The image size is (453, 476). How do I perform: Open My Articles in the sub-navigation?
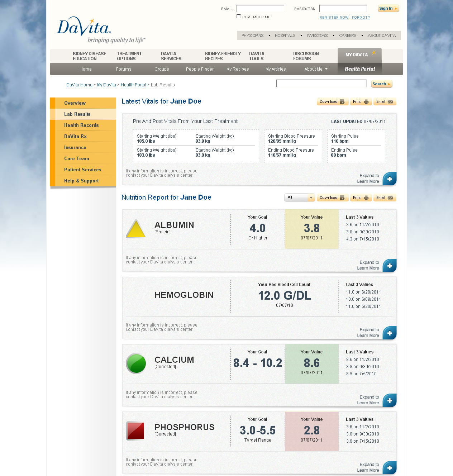coord(276,69)
